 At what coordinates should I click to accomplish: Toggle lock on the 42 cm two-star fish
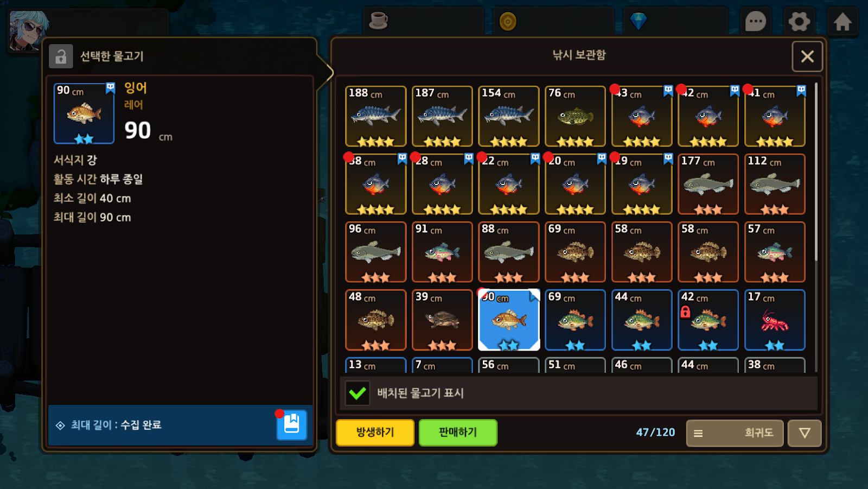(x=685, y=312)
